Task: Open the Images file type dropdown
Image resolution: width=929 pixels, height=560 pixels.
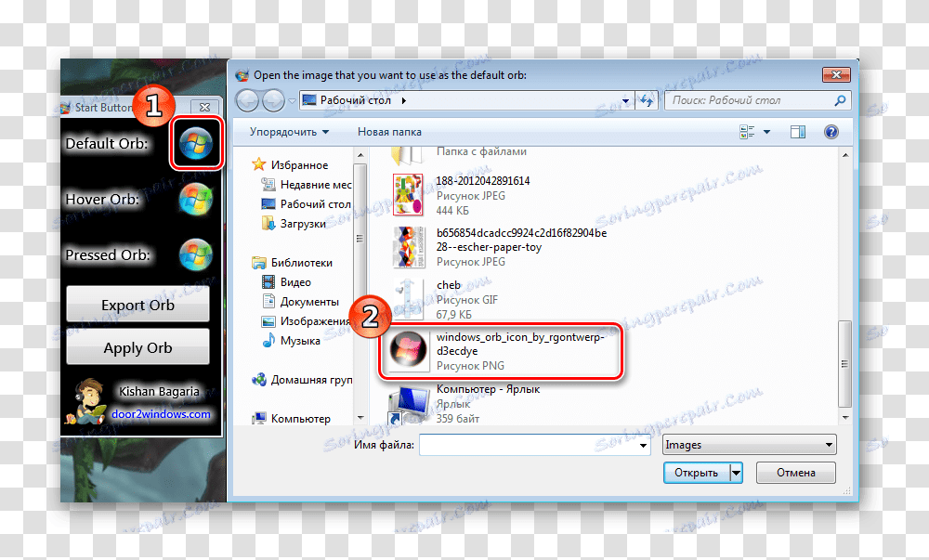Action: coord(750,445)
